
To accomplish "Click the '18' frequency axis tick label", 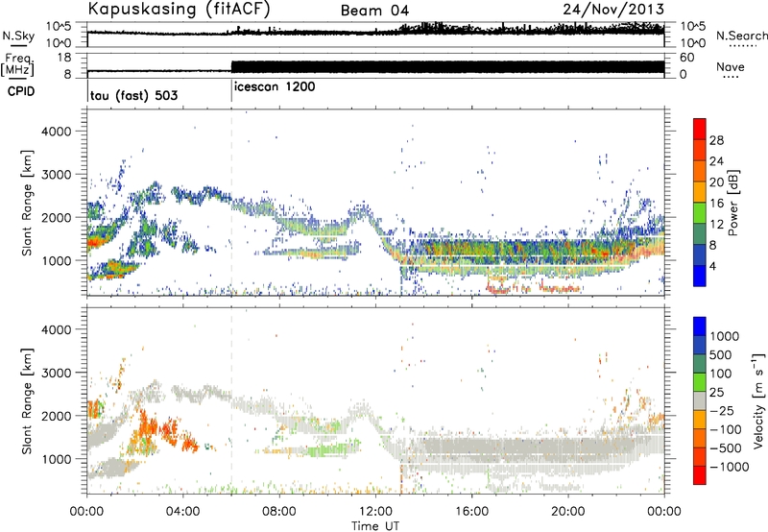I will 64,58.
